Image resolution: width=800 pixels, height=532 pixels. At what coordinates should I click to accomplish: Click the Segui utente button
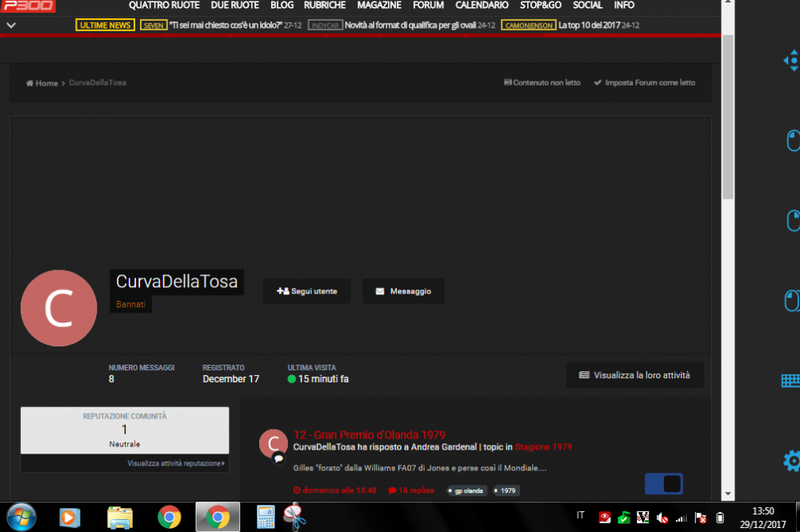pyautogui.click(x=307, y=291)
